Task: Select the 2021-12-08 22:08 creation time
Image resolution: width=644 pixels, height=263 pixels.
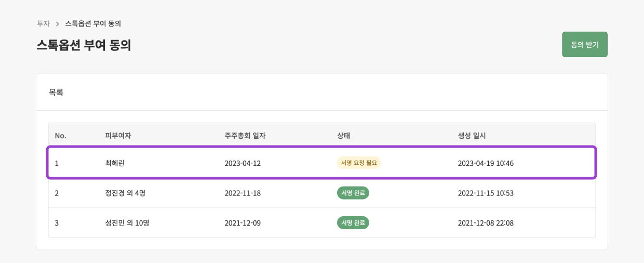Action: tap(486, 223)
